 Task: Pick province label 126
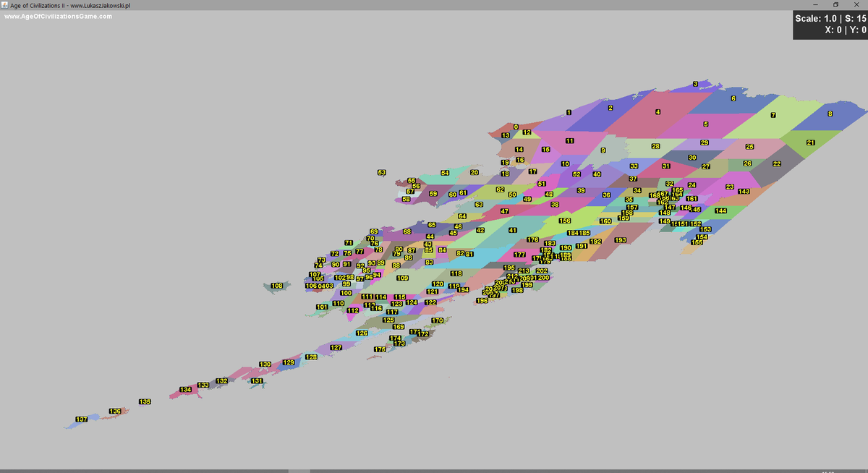click(x=362, y=333)
